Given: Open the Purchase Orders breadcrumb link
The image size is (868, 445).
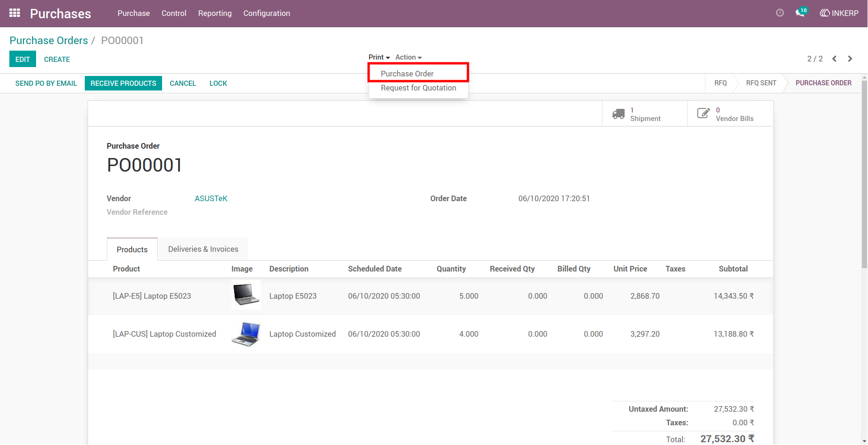Looking at the screenshot, I should pos(49,40).
